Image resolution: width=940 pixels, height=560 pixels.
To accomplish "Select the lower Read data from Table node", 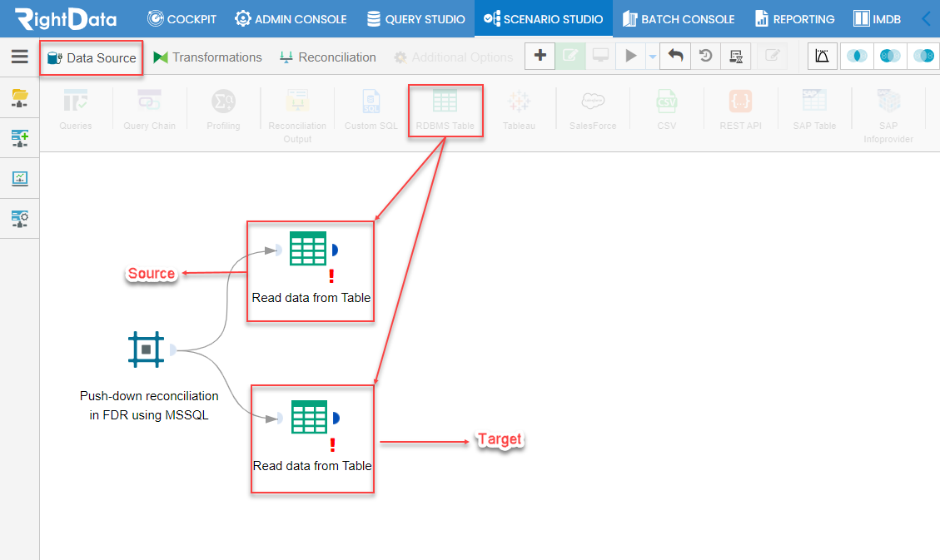I will tap(310, 417).
